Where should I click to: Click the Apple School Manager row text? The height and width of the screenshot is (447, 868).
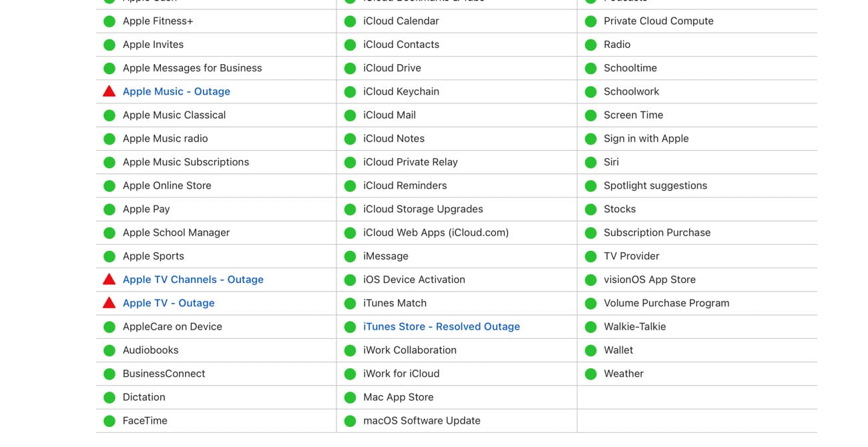point(176,233)
